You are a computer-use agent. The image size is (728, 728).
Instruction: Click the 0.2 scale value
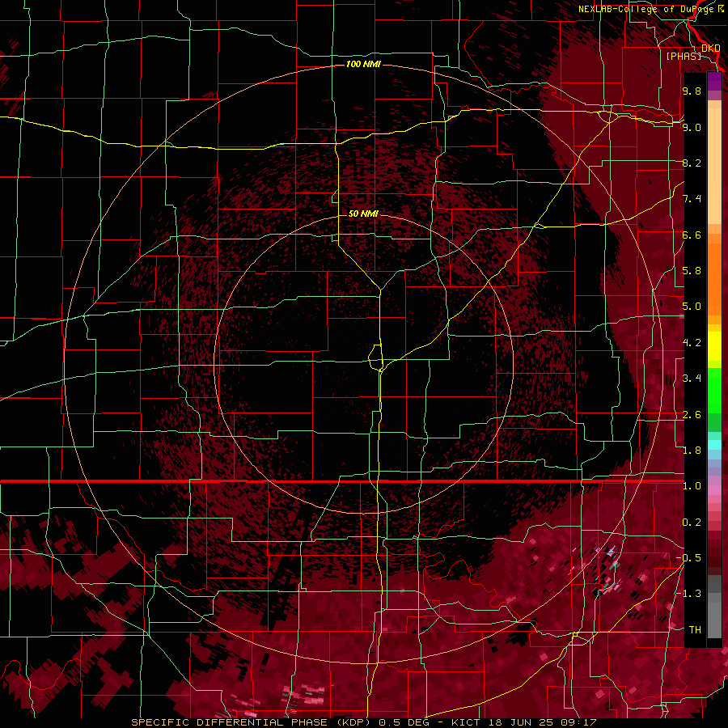(692, 523)
